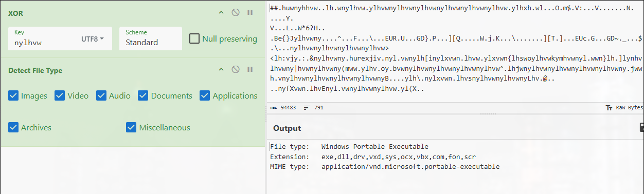Uncheck the Miscellaneous checkbox

(131, 127)
